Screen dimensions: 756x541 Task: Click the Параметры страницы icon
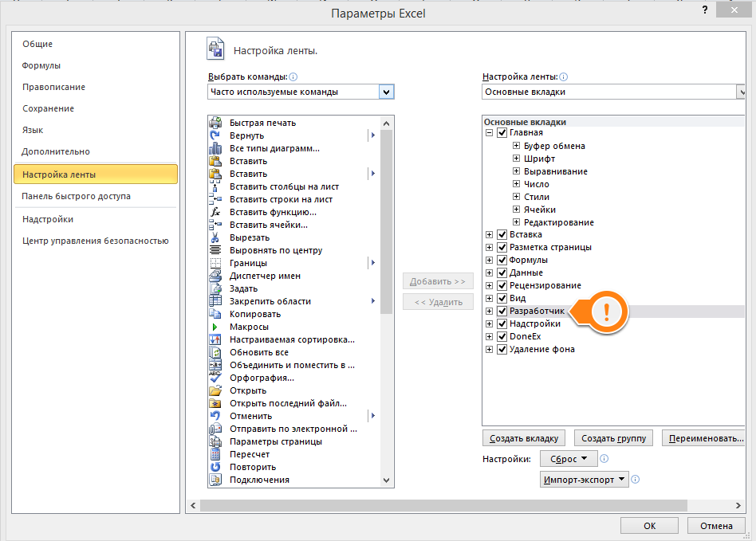[x=215, y=441]
